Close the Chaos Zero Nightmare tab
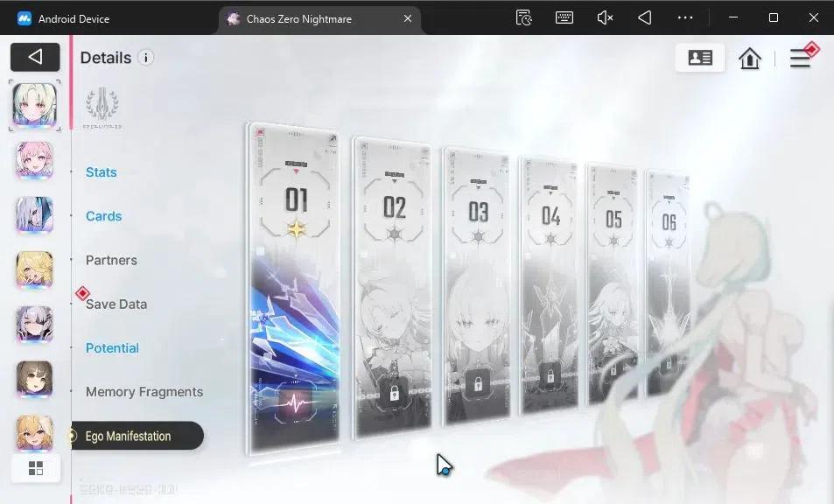Viewport: 834px width, 504px height. (408, 18)
